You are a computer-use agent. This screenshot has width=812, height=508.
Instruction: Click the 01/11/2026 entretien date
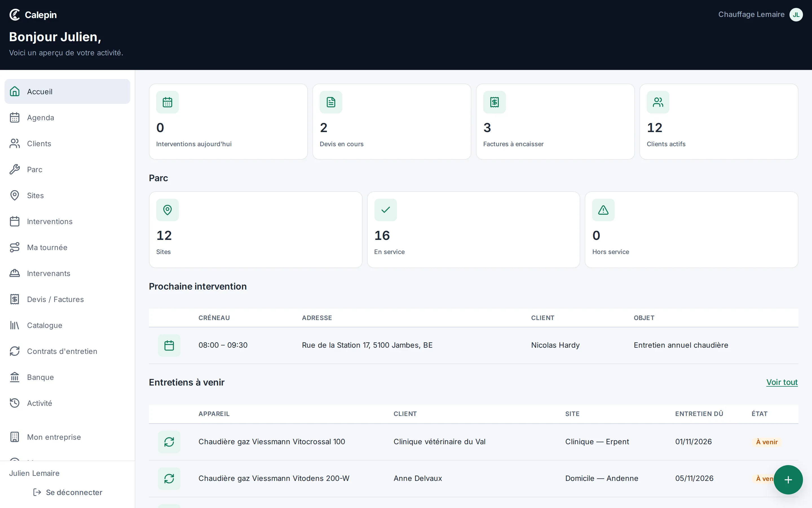pyautogui.click(x=693, y=441)
